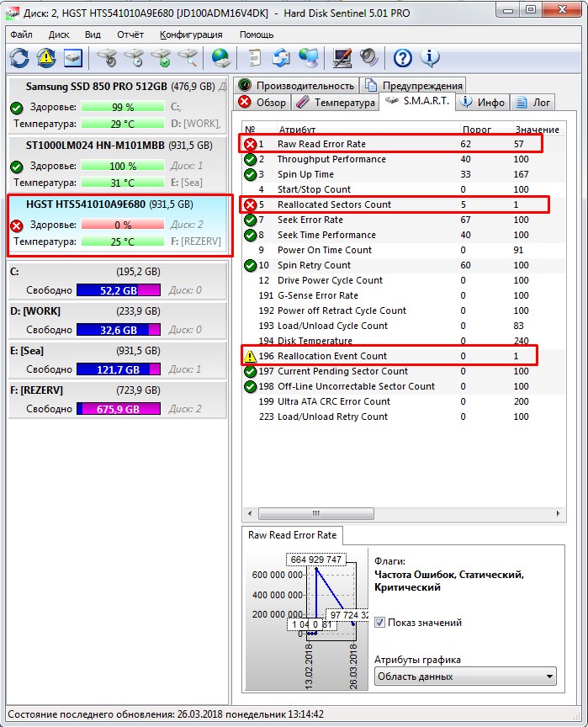Click the green health icon of Samsung SSD
Viewport: 588px width, 727px height.
(x=17, y=108)
